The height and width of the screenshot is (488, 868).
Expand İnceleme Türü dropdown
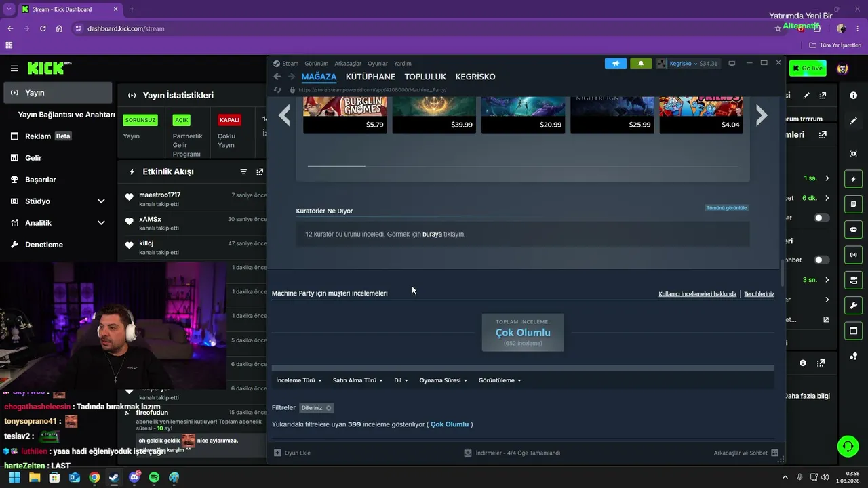[299, 380]
